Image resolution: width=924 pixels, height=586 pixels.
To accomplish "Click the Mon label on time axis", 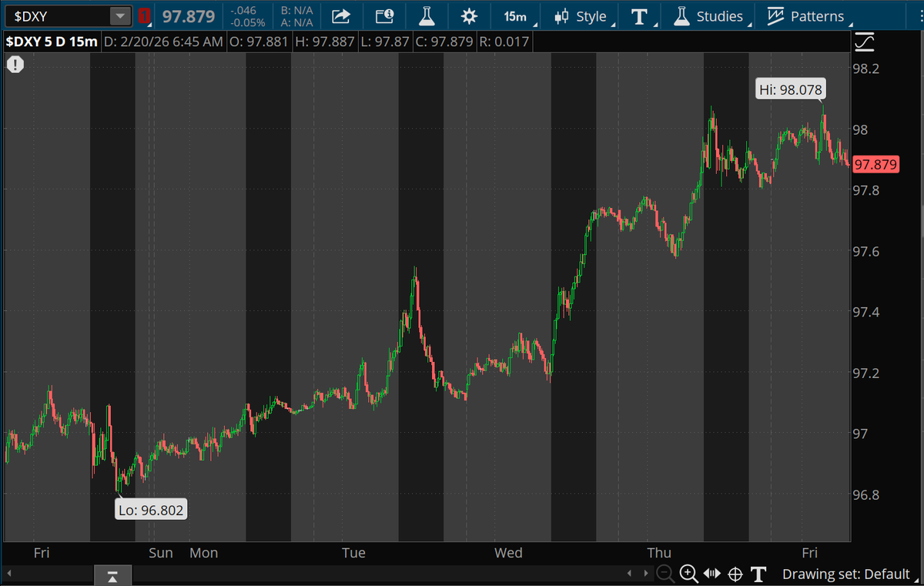I will (204, 553).
